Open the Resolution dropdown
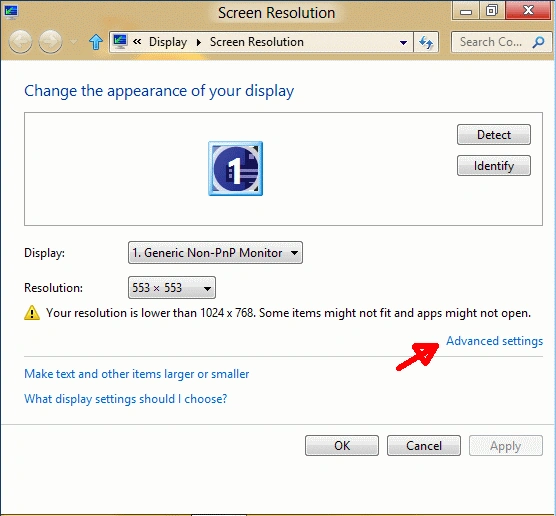556x516 pixels. (172, 287)
